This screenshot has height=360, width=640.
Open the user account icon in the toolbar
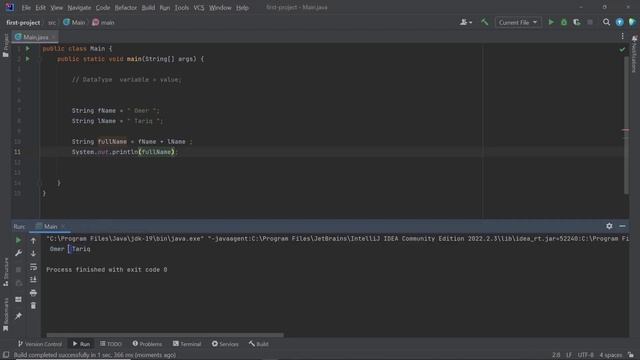[x=463, y=22]
